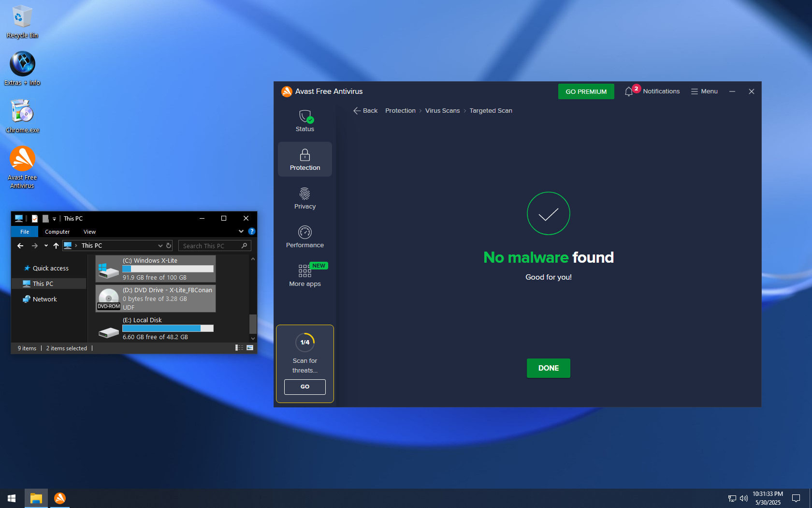Select the Extras + Info desktop icon

(x=22, y=69)
